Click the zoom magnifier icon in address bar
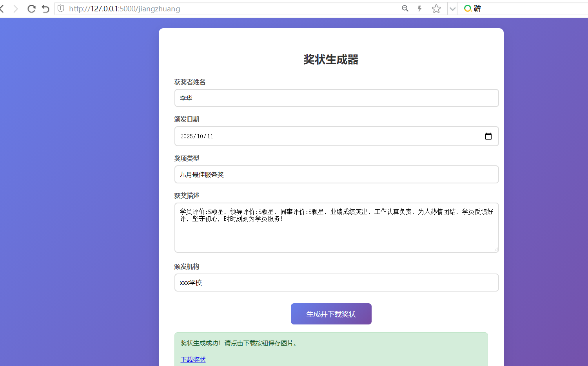 point(405,9)
